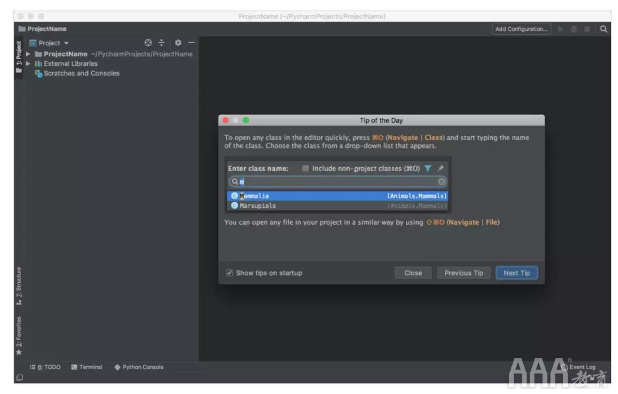This screenshot has width=618, height=394.
Task: Select the Marsupials class result
Action: point(337,206)
